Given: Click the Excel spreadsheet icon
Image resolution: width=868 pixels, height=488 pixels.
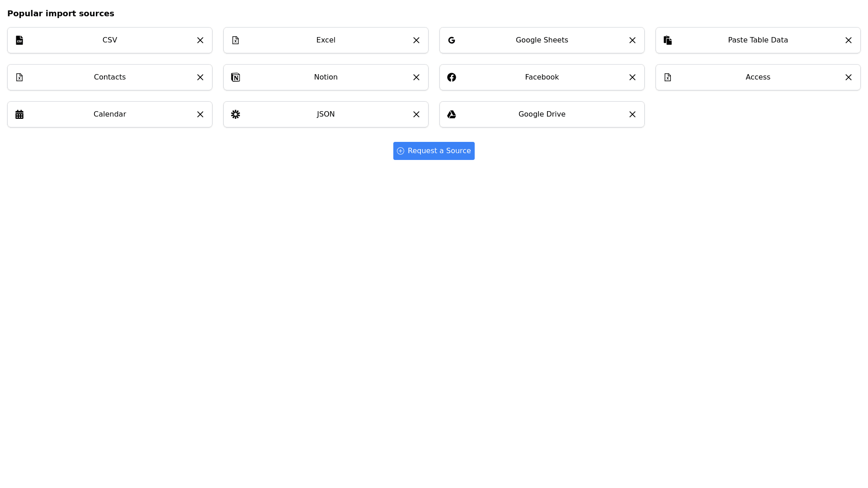Looking at the screenshot, I should click(x=236, y=40).
